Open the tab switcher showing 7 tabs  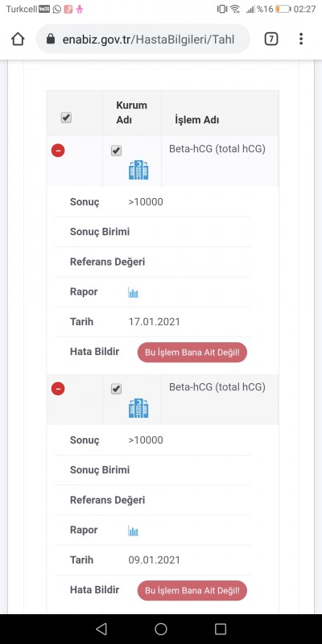(x=271, y=39)
